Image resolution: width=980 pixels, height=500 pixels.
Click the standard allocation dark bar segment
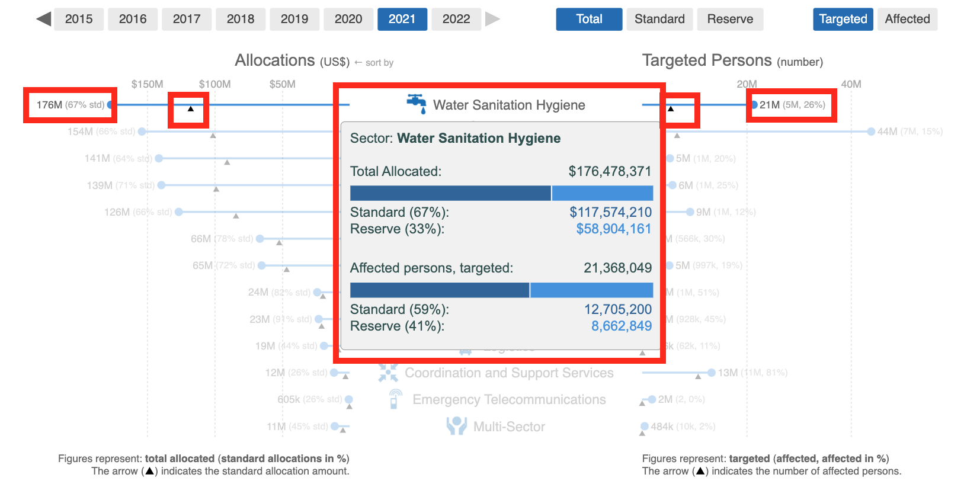pyautogui.click(x=450, y=193)
